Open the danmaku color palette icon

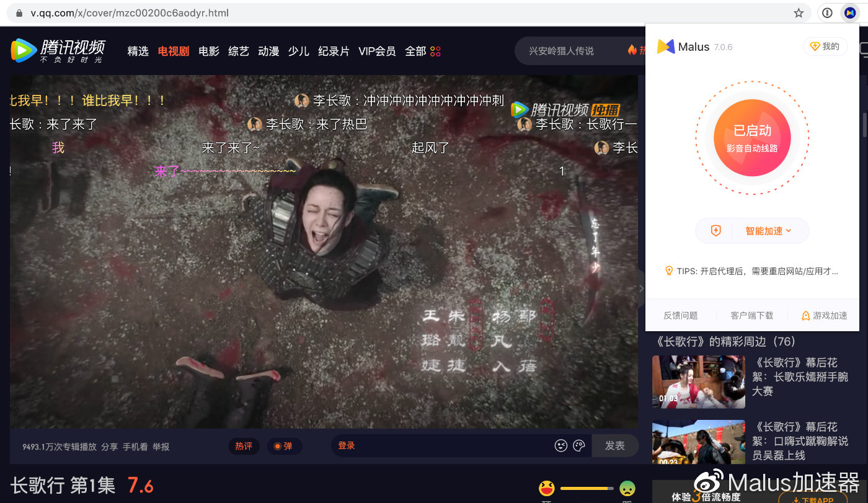click(x=579, y=445)
